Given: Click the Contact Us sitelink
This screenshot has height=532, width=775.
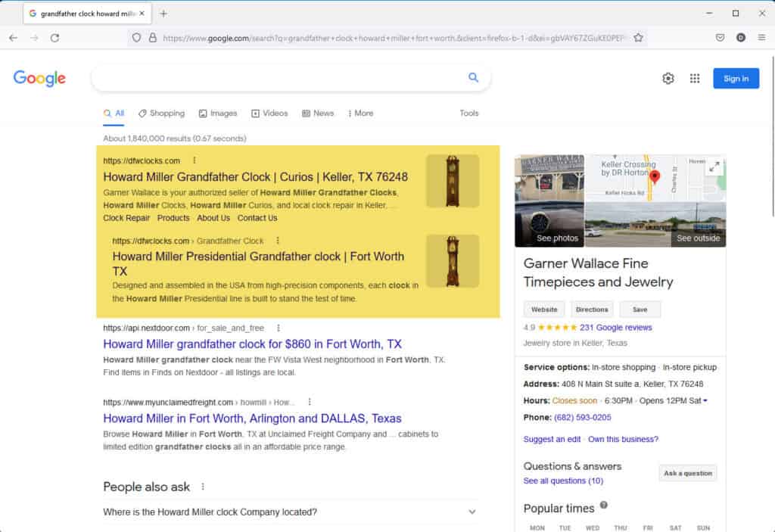Looking at the screenshot, I should pyautogui.click(x=257, y=218).
